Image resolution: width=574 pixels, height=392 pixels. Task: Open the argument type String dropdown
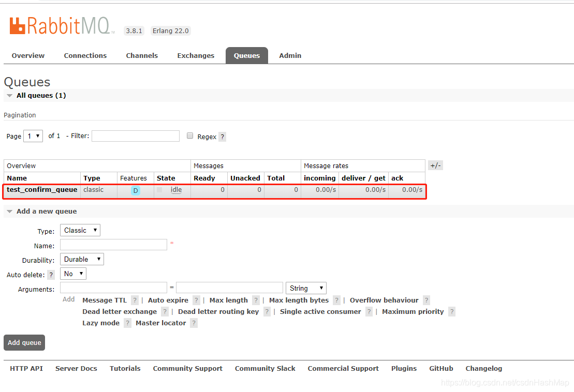(x=306, y=288)
